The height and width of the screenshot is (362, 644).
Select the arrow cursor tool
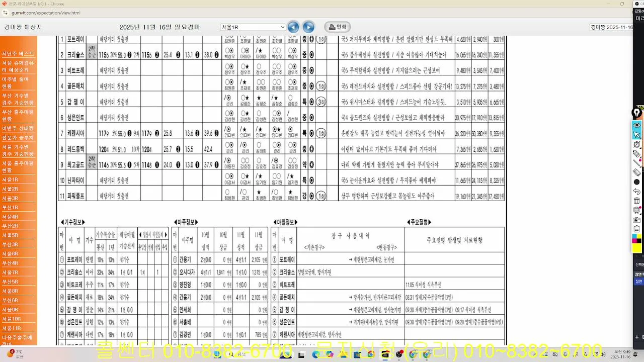pyautogui.click(x=636, y=135)
